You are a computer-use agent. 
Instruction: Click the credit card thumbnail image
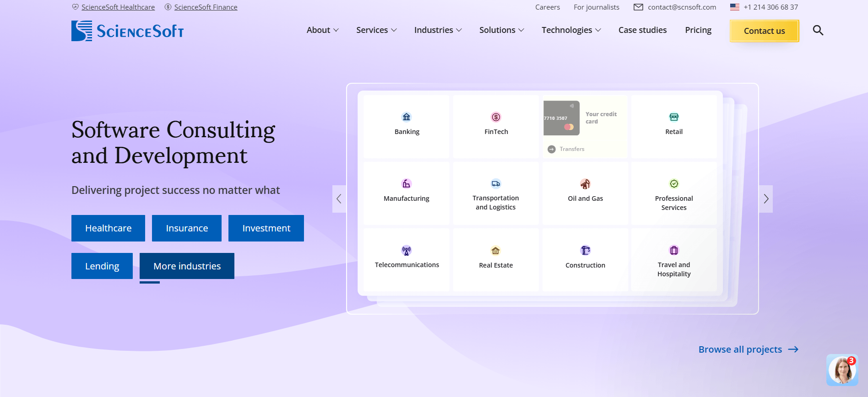[x=561, y=118]
